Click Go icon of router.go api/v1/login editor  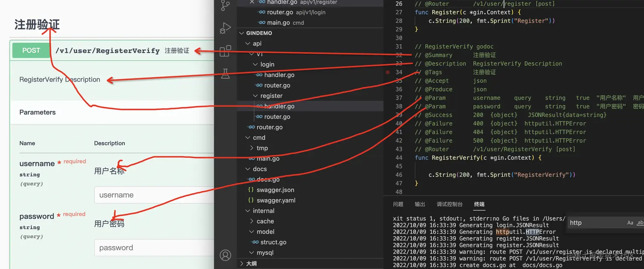[x=262, y=12]
